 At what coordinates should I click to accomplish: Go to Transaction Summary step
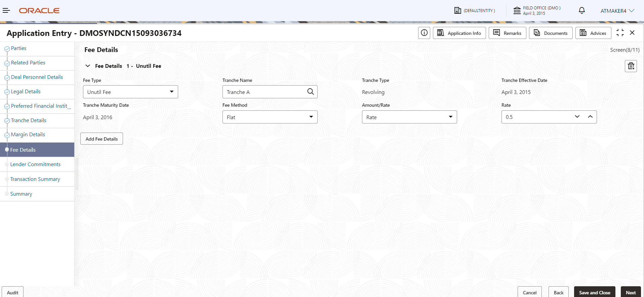coord(35,179)
